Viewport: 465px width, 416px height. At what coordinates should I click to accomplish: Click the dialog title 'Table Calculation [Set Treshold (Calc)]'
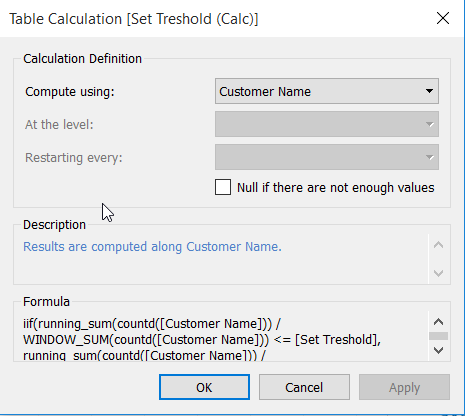click(x=134, y=19)
